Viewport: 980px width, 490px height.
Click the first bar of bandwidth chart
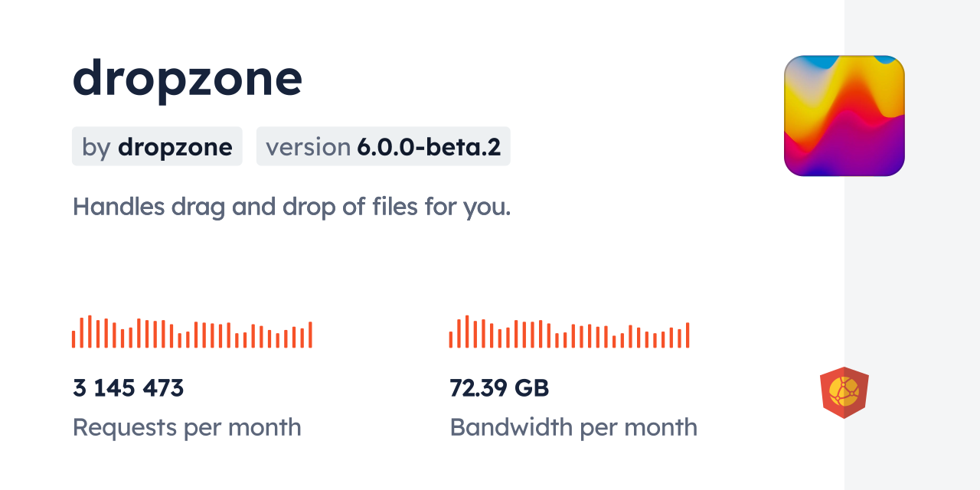(x=451, y=339)
